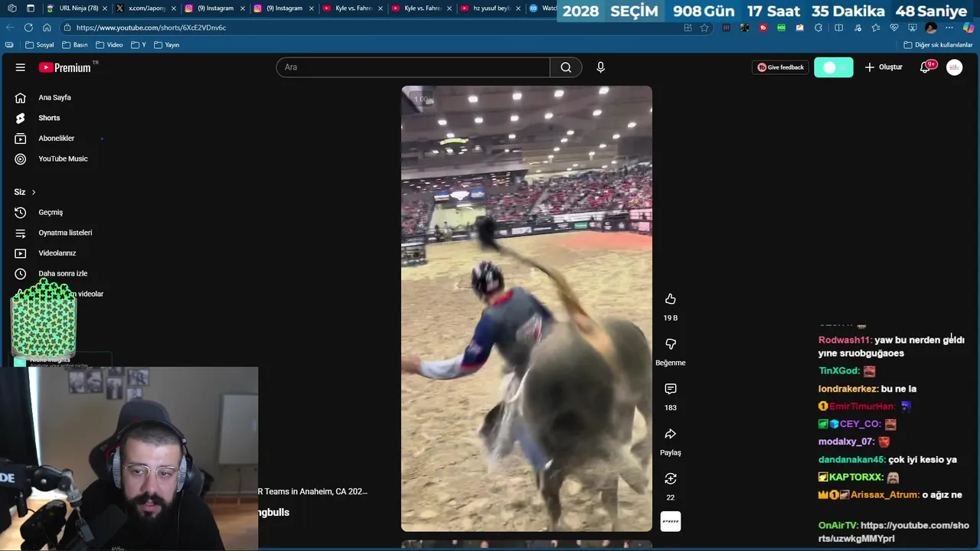Click the remix icon showing 22
Screen dimensions: 980x551
tap(670, 479)
